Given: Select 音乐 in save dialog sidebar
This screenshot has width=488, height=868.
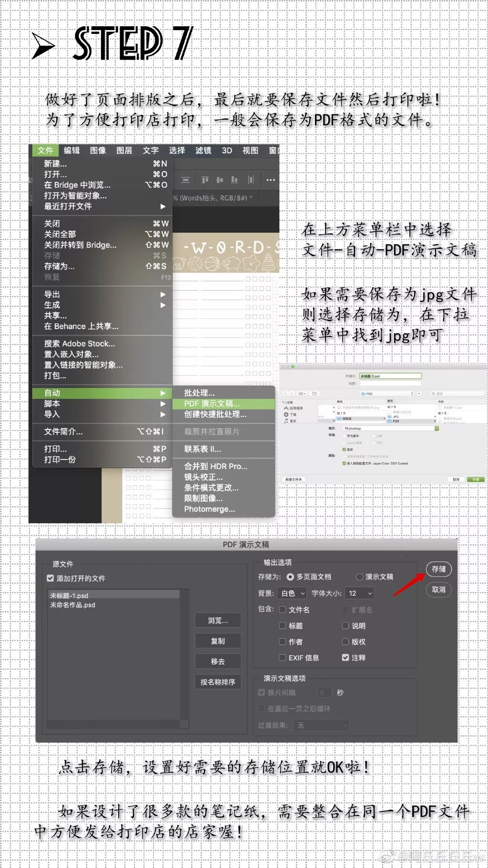Looking at the screenshot, I should click(290, 421).
